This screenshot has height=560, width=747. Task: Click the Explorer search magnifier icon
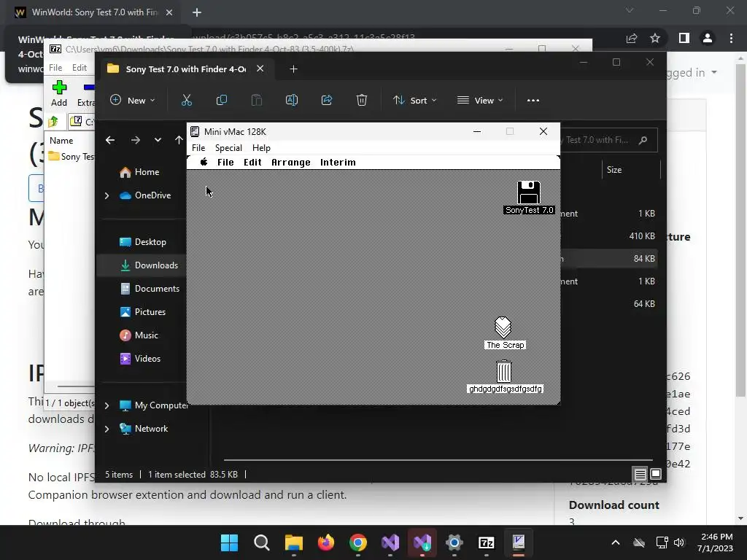[x=643, y=140]
